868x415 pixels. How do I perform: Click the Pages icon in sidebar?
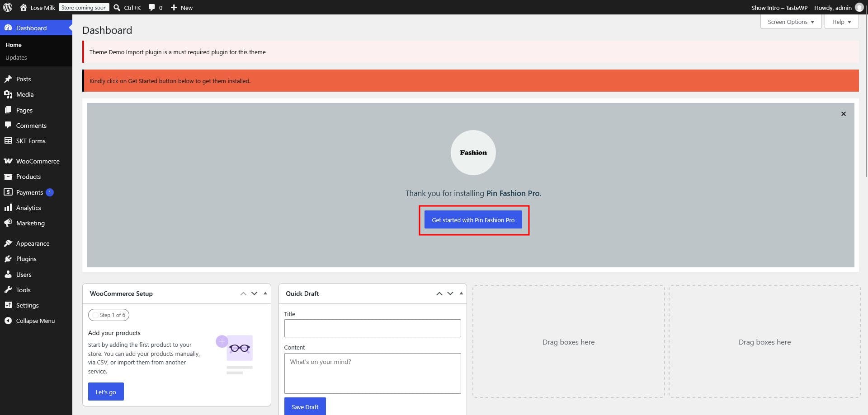tap(8, 110)
